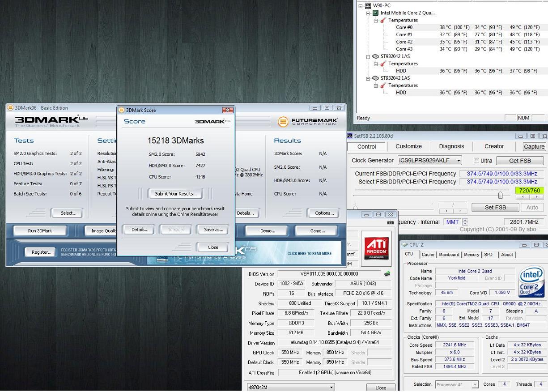Click the MMT spinner arrows in SetFSB

465,222
